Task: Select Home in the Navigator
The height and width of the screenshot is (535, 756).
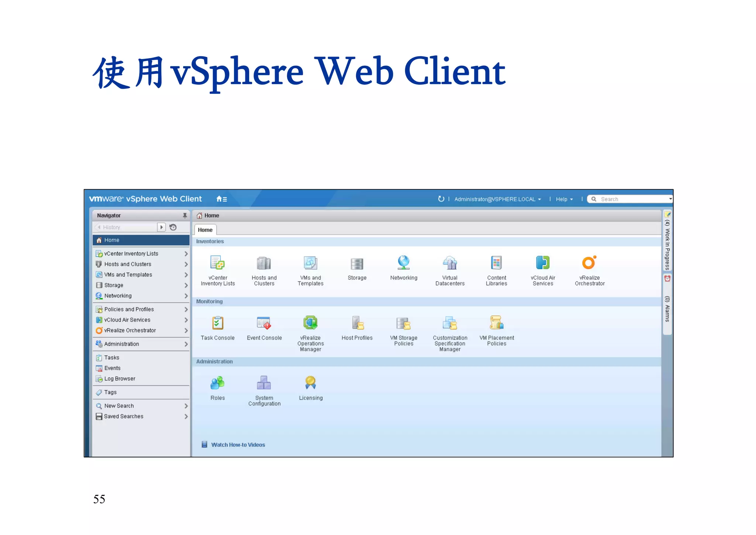Action: tap(141, 240)
